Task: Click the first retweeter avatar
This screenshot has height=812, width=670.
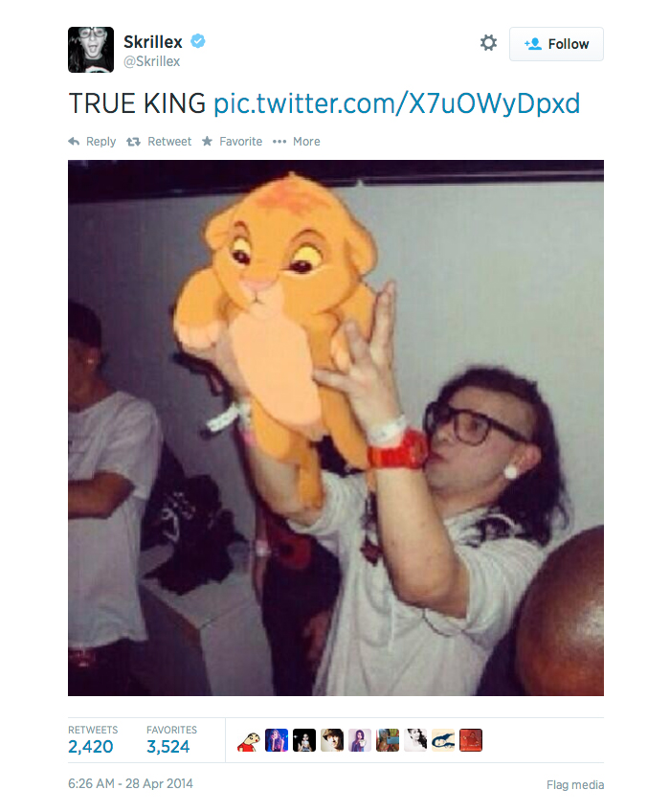Action: [249, 740]
